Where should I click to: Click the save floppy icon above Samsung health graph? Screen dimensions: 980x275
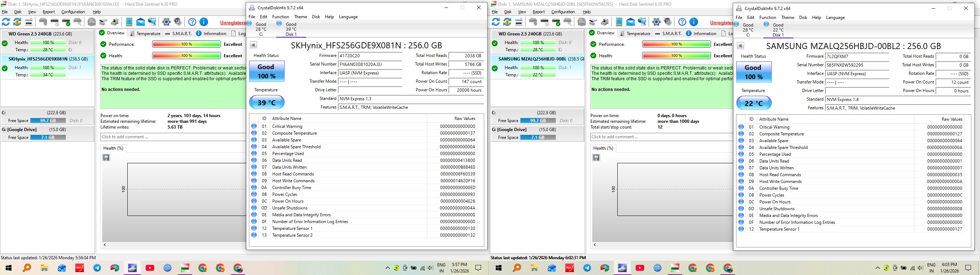tap(596, 158)
